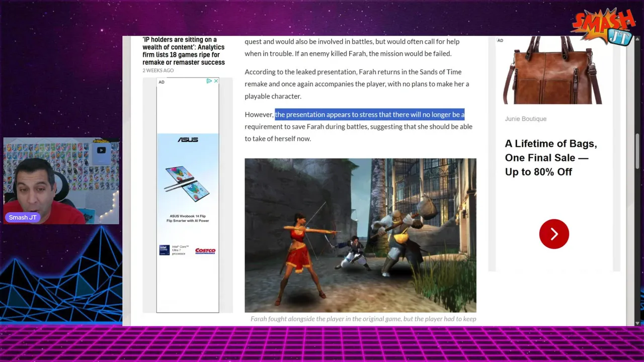Click 'A Lifetime of Bags' ad headline

click(x=551, y=157)
